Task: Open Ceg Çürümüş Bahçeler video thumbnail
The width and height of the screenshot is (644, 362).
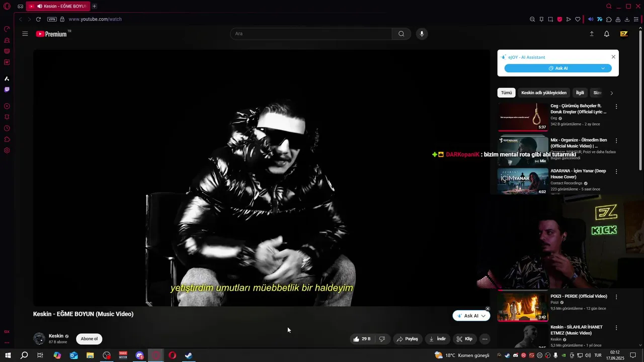Action: [x=523, y=117]
